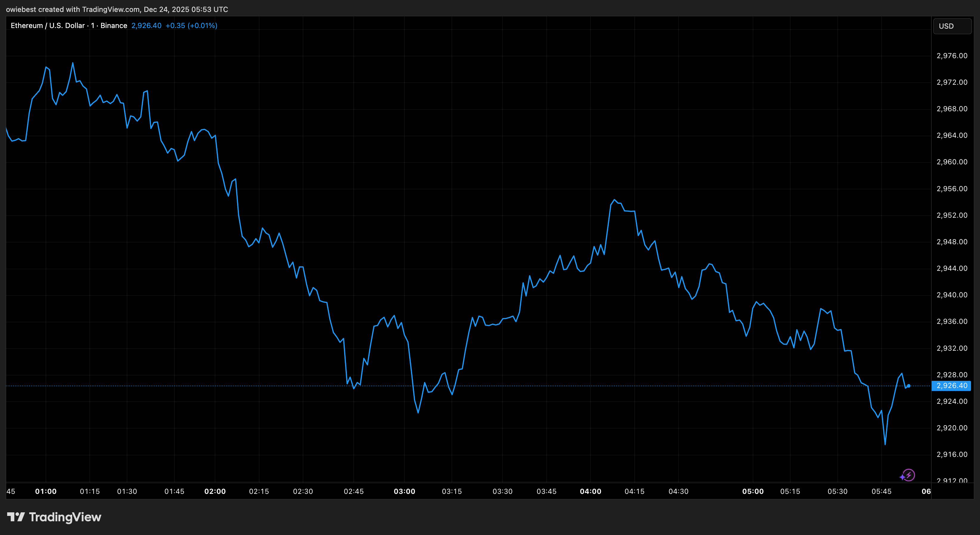Click the 04:30 time axis label
The image size is (980, 535).
pos(679,492)
